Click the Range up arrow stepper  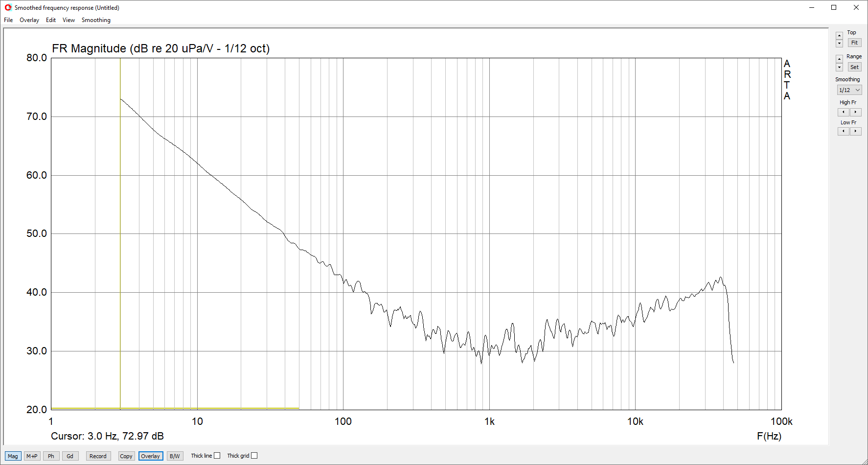click(839, 59)
